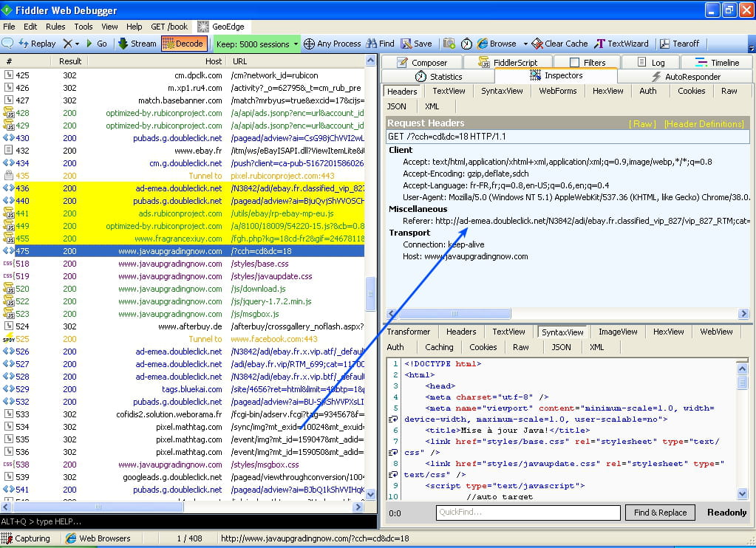Open the Tools menu
This screenshot has height=548, width=756.
click(83, 27)
